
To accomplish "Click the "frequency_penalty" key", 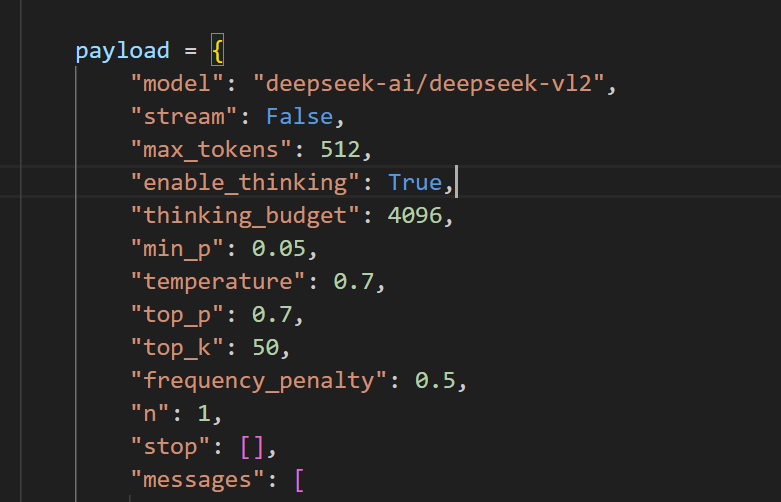I will (x=259, y=380).
